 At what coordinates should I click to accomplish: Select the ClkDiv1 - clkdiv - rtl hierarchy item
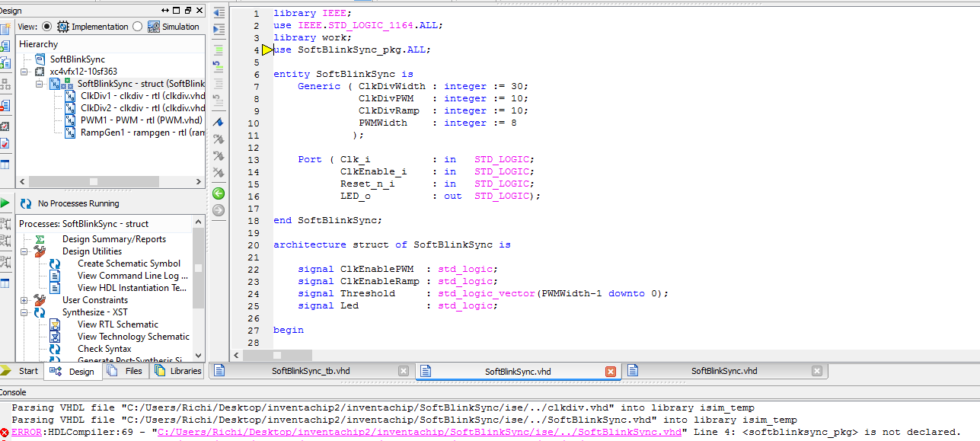[142, 96]
